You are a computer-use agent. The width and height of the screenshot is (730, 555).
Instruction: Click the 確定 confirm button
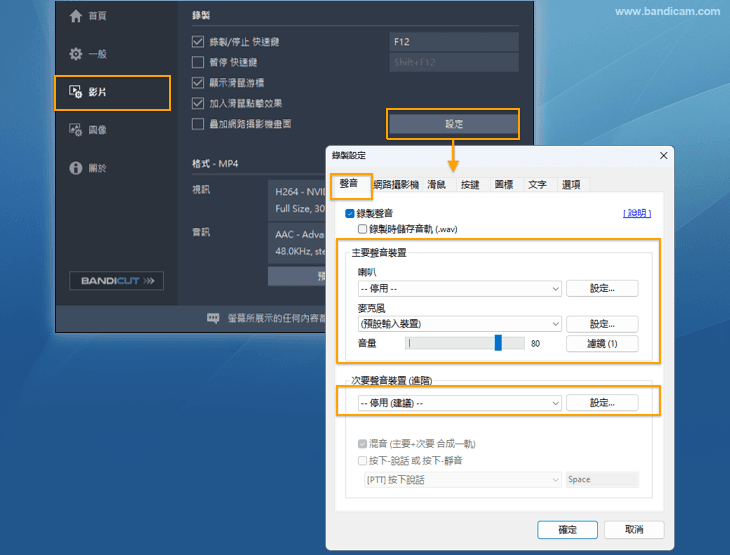[567, 530]
